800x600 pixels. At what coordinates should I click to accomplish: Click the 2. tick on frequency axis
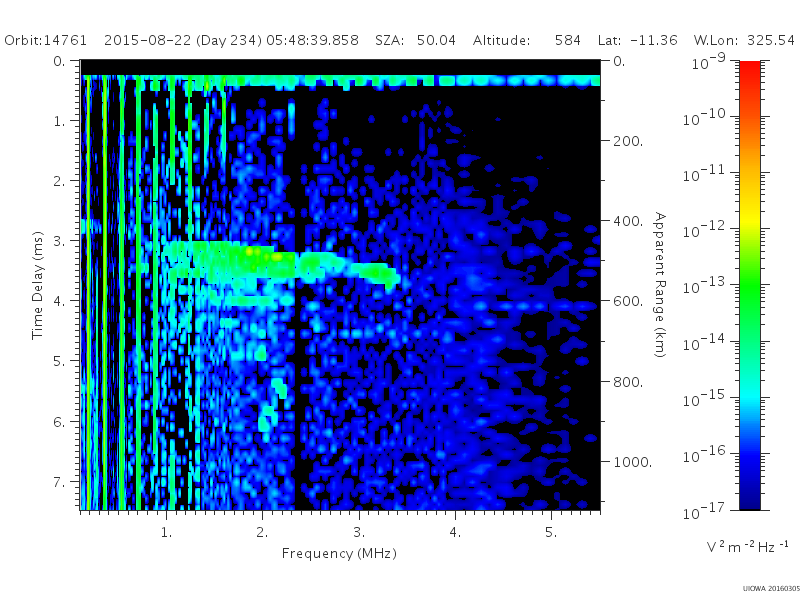click(x=262, y=533)
